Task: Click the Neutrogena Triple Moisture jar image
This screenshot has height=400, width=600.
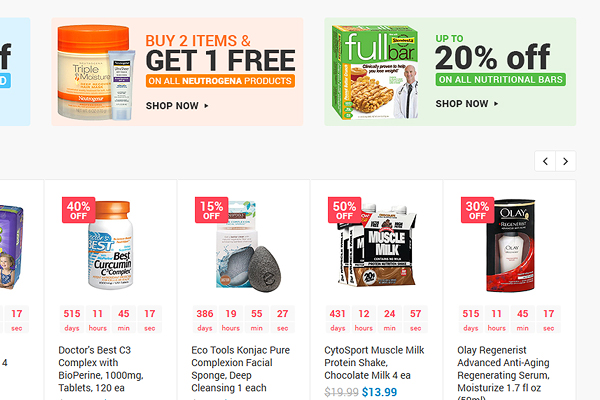Action: coord(96,72)
